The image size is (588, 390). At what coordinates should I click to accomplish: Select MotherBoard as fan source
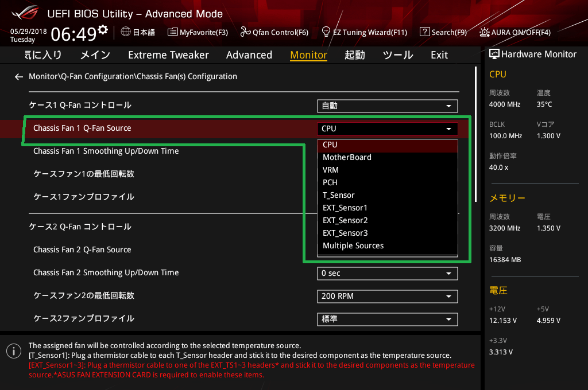[x=388, y=157]
